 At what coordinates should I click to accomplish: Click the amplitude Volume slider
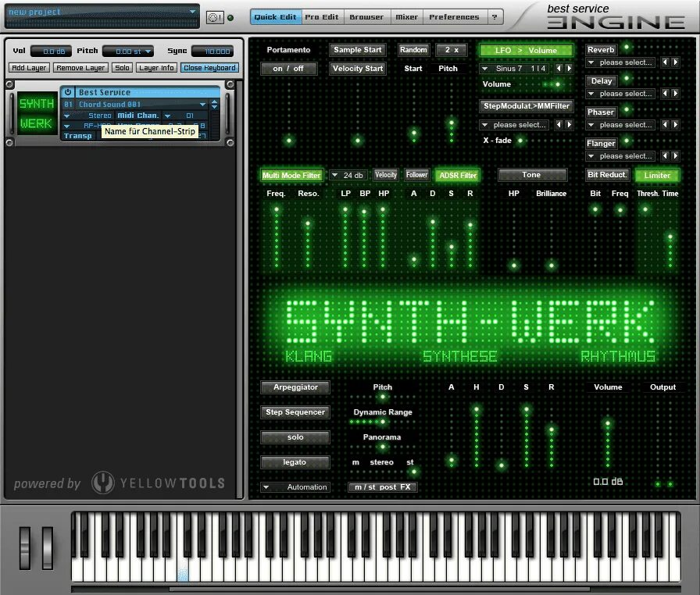[x=608, y=435]
